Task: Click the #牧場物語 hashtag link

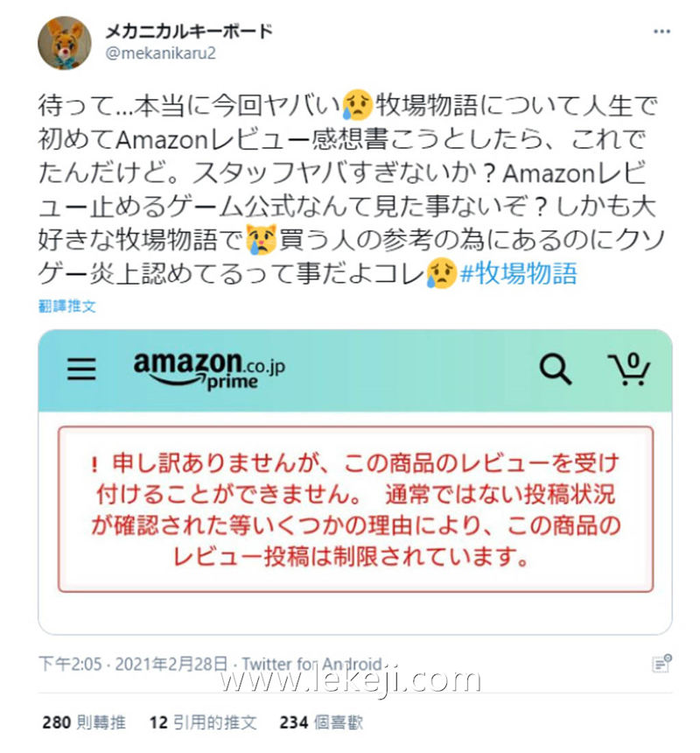Action: [x=518, y=273]
